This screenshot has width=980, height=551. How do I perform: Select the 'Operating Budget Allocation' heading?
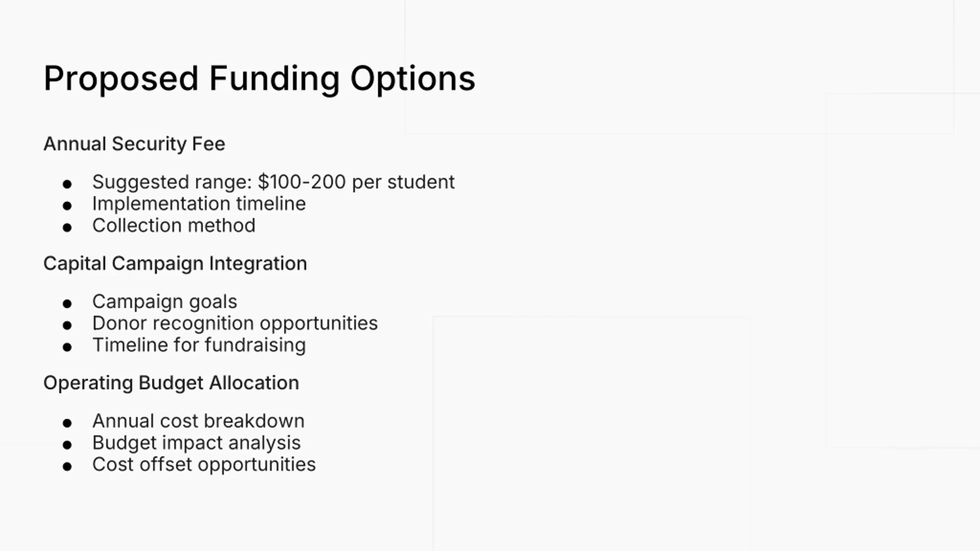pos(171,383)
